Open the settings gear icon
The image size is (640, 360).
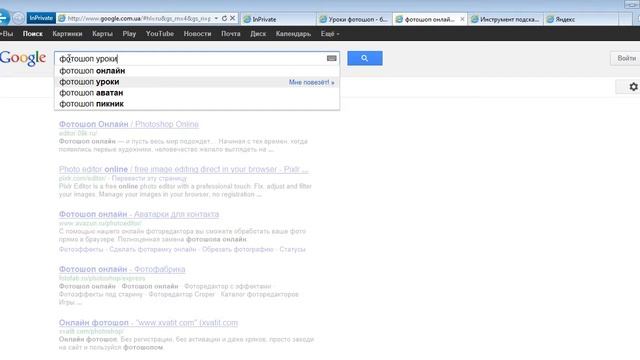pos(633,87)
